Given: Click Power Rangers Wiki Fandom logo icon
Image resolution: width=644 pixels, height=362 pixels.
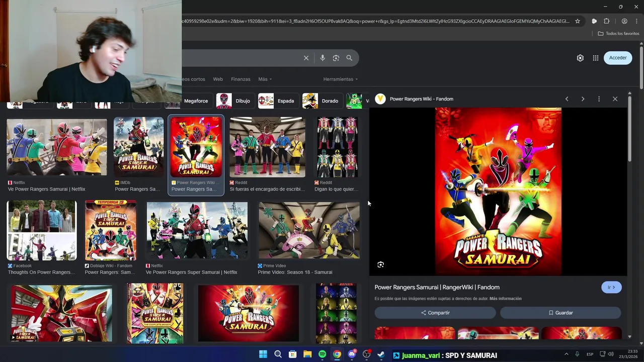Looking at the screenshot, I should [380, 99].
